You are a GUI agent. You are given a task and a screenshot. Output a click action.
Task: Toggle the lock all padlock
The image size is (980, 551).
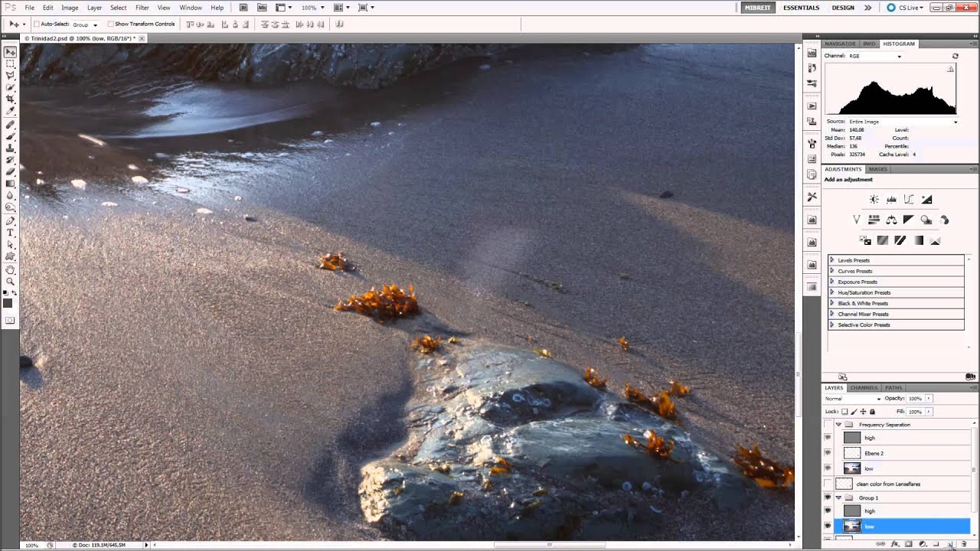872,412
